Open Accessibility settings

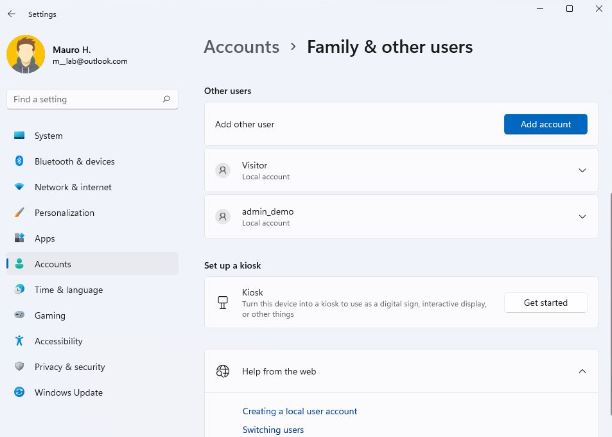(x=93, y=341)
